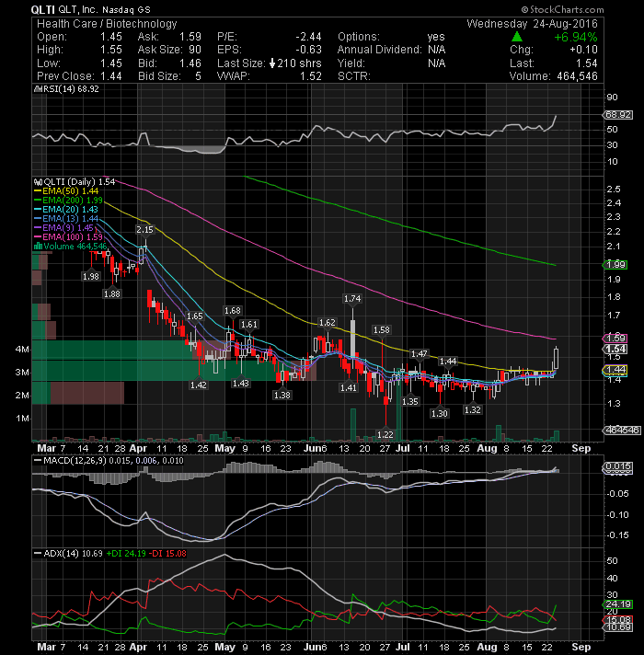Image resolution: width=644 pixels, height=655 pixels.
Task: Click the +6.94% percent change value
Action: [576, 37]
